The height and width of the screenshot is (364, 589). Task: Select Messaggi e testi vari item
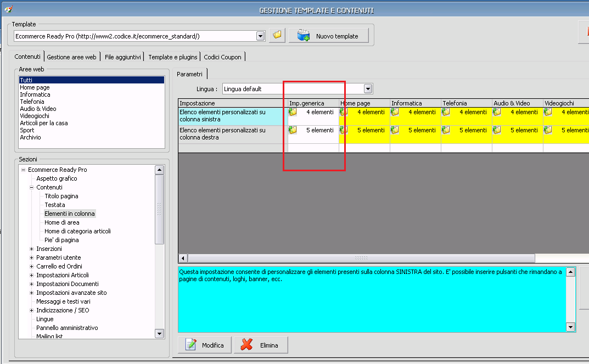pyautogui.click(x=63, y=301)
